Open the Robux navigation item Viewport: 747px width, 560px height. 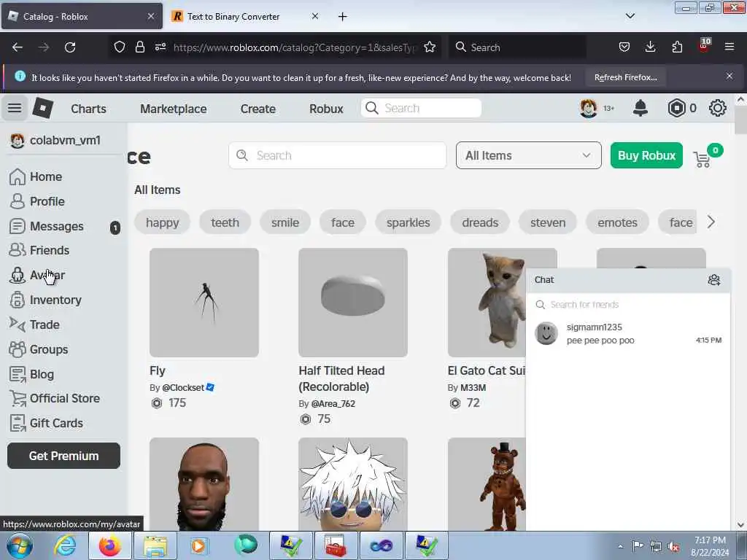(x=326, y=109)
